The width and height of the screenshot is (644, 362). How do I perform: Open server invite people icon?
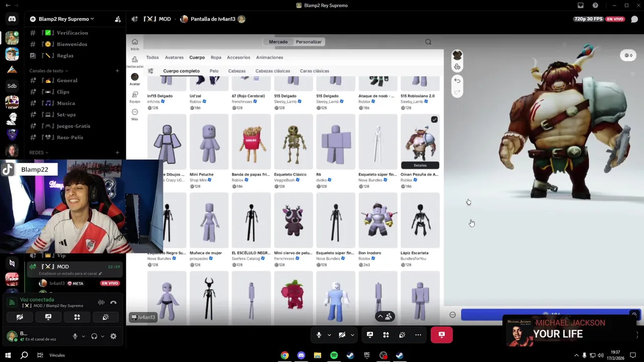click(x=118, y=19)
